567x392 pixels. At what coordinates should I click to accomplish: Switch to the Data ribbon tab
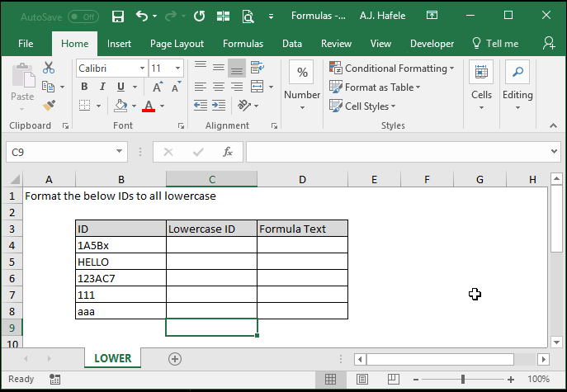(292, 44)
